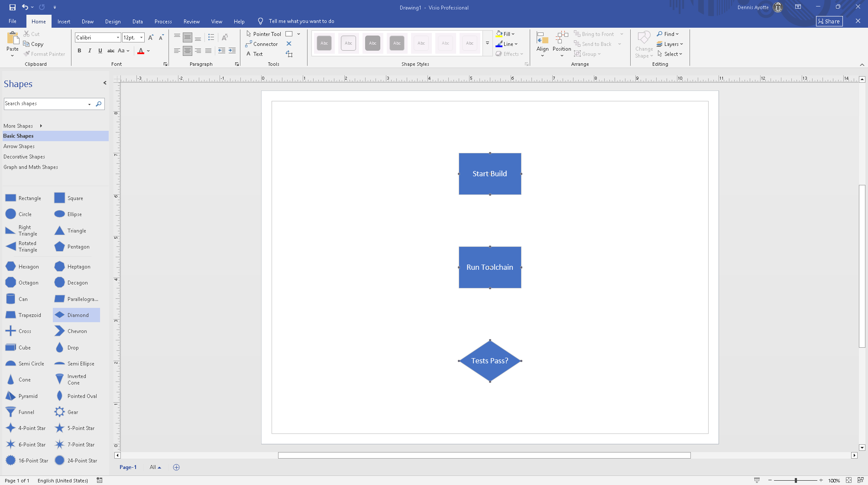Screen dimensions: 868x485
Task: Toggle align text right
Action: point(198,51)
